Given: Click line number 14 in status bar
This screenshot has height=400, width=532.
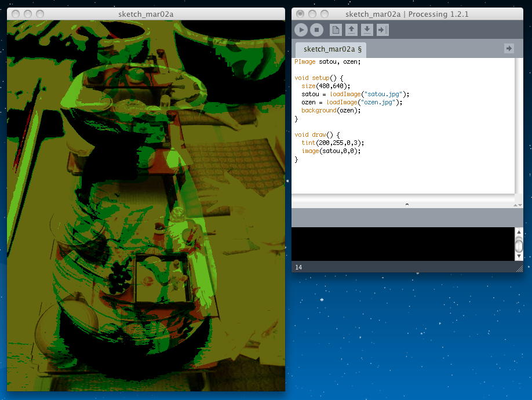Looking at the screenshot, I should pos(298,267).
